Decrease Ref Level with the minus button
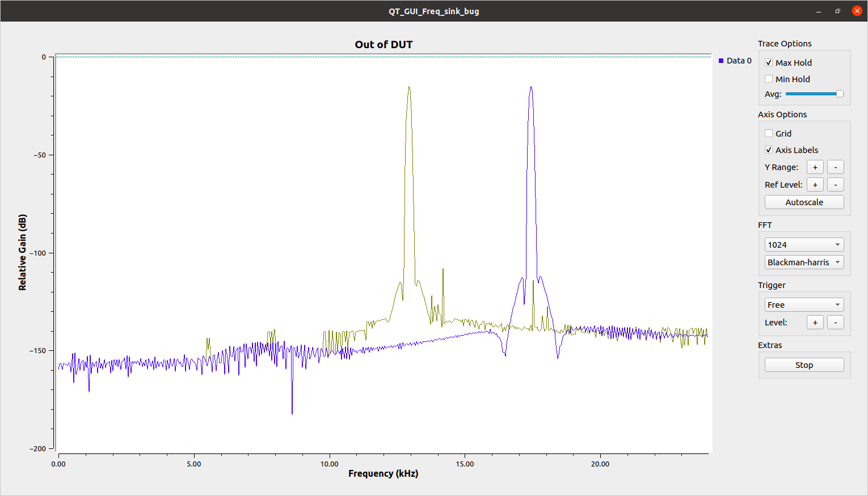Image resolution: width=868 pixels, height=496 pixels. (x=835, y=184)
